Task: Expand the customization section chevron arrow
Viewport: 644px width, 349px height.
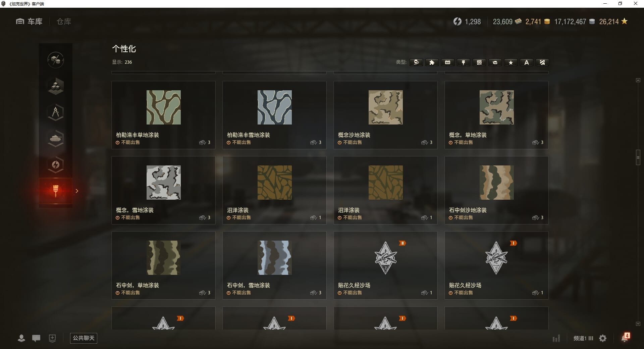Action: pos(77,191)
